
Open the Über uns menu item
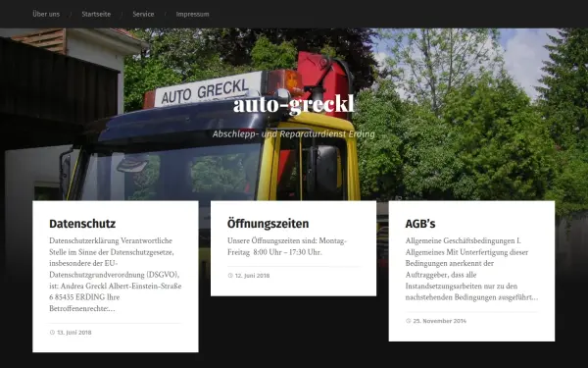46,14
